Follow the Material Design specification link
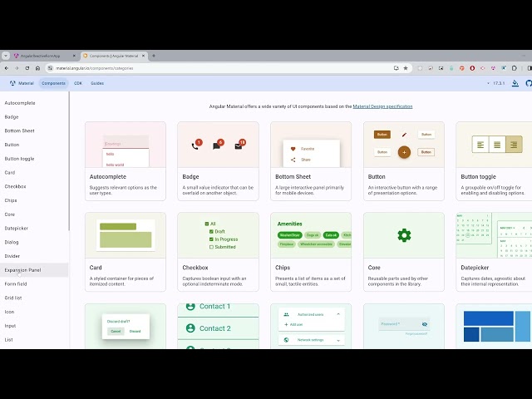The height and width of the screenshot is (399, 532). 382,106
